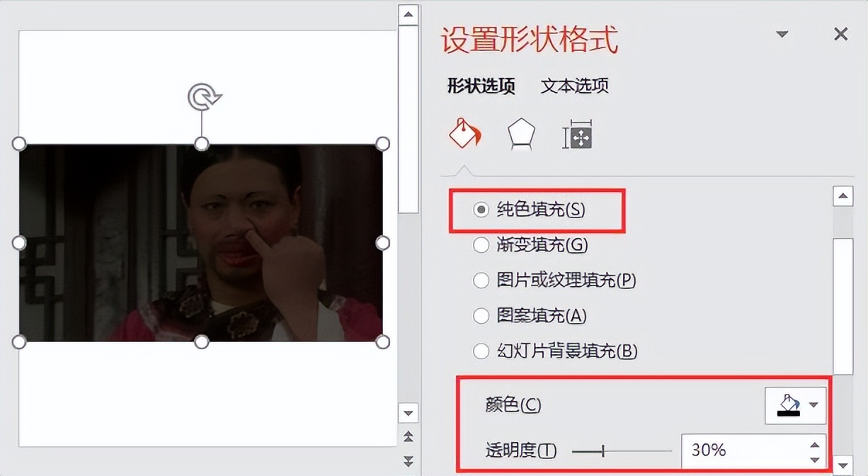Expand the fill color dropdown arrow
Screen dimensions: 868x476
813,405
